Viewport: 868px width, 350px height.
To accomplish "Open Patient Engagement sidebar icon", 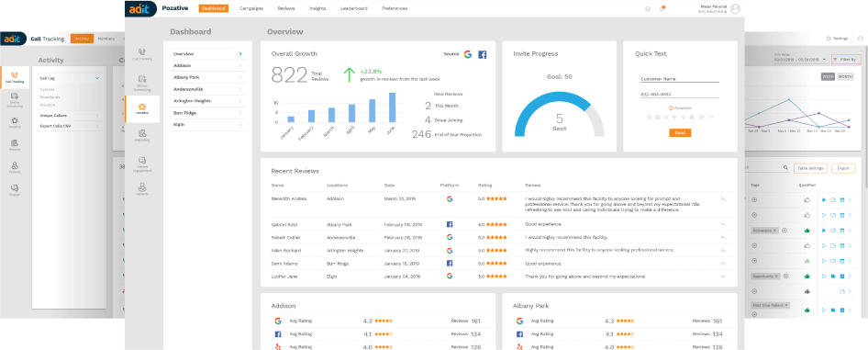I will (x=142, y=164).
